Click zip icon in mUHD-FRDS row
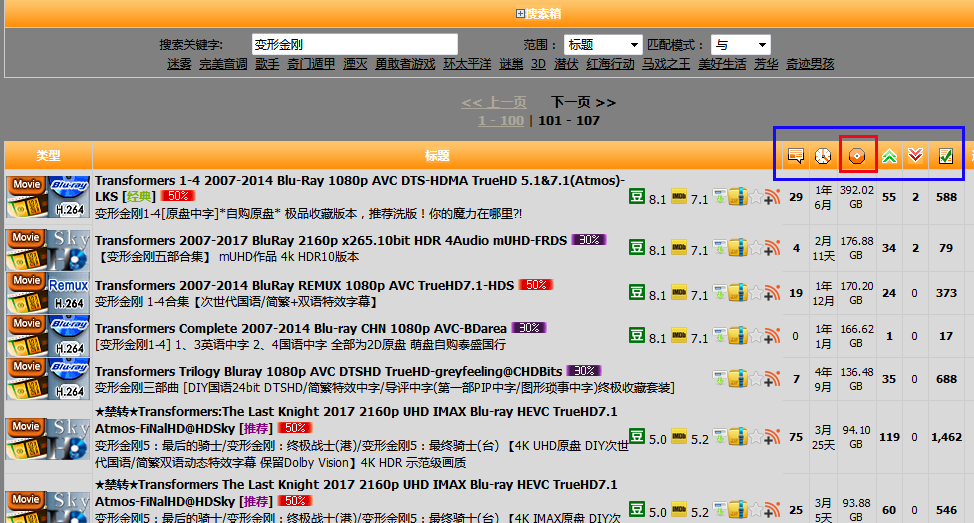The height and width of the screenshot is (523, 974). (x=737, y=248)
